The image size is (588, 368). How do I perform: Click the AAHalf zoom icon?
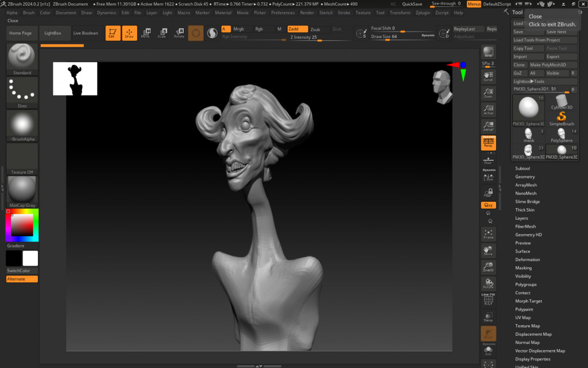pos(488,126)
